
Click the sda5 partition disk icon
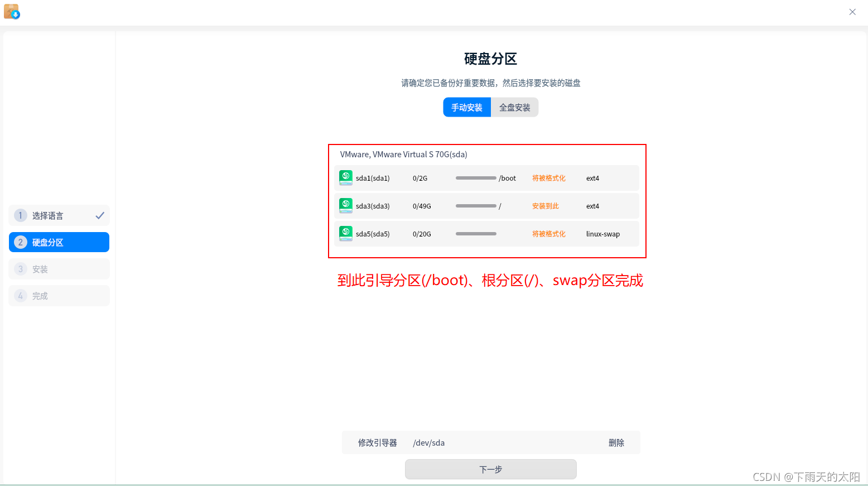point(346,233)
